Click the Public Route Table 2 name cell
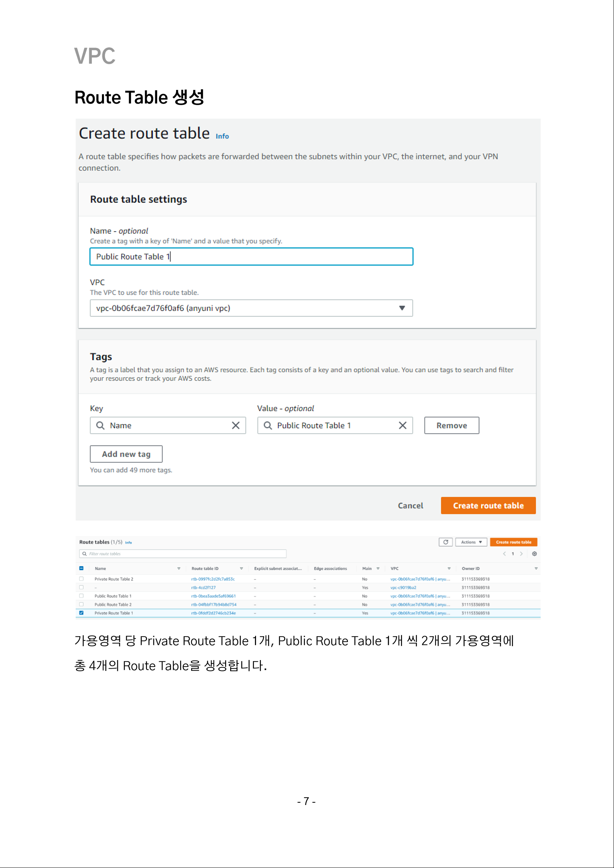614x868 pixels. (113, 604)
